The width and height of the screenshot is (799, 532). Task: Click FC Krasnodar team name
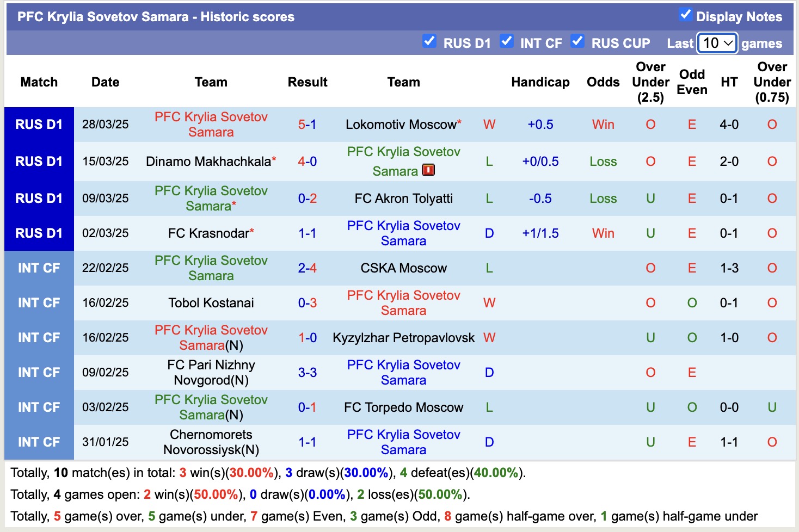(208, 233)
